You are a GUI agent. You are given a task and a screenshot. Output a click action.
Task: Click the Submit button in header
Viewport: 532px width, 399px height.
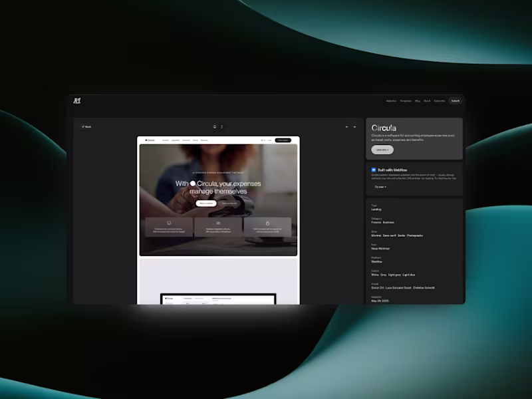456,101
